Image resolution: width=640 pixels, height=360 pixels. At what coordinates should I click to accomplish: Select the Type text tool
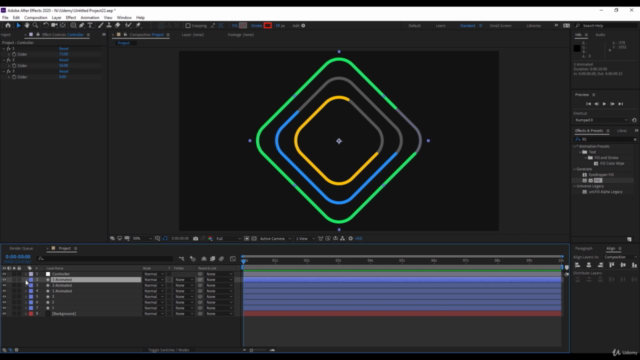[90, 25]
